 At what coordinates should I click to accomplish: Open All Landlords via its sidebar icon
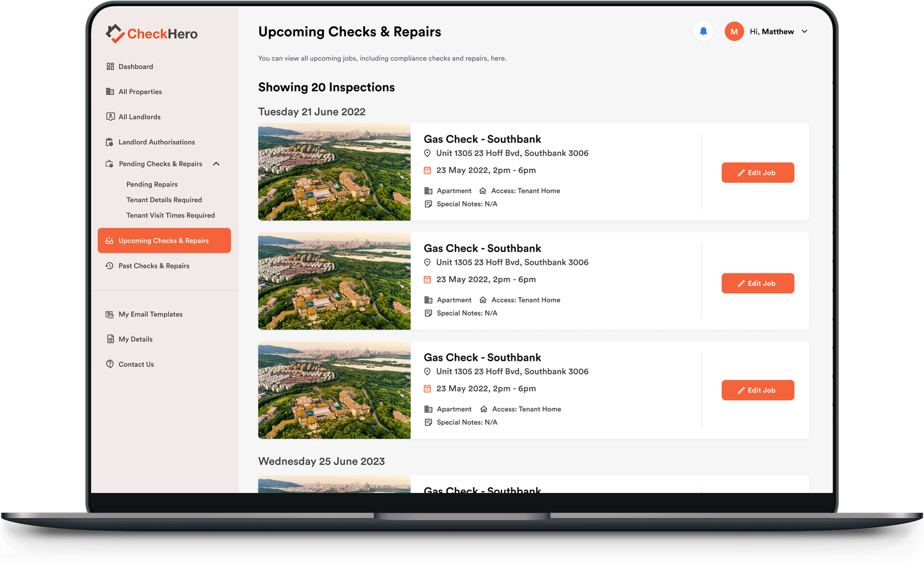pos(110,116)
